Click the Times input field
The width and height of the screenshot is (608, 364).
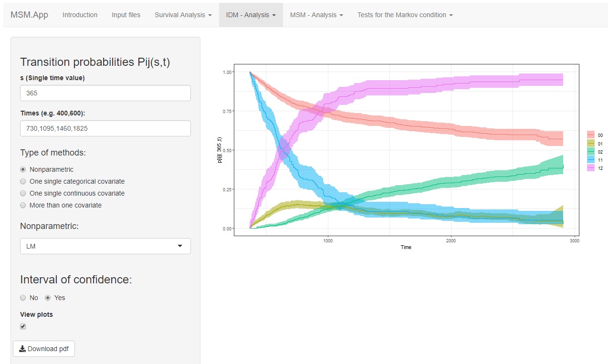coord(105,128)
